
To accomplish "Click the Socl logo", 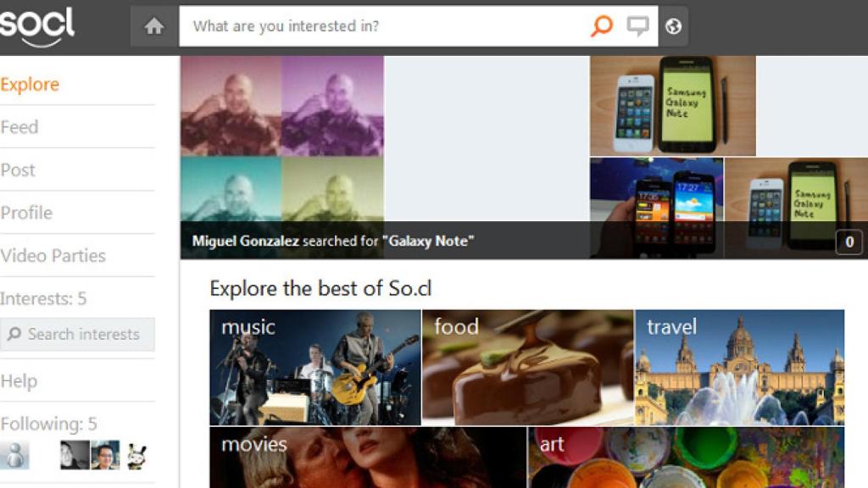I will click(36, 26).
